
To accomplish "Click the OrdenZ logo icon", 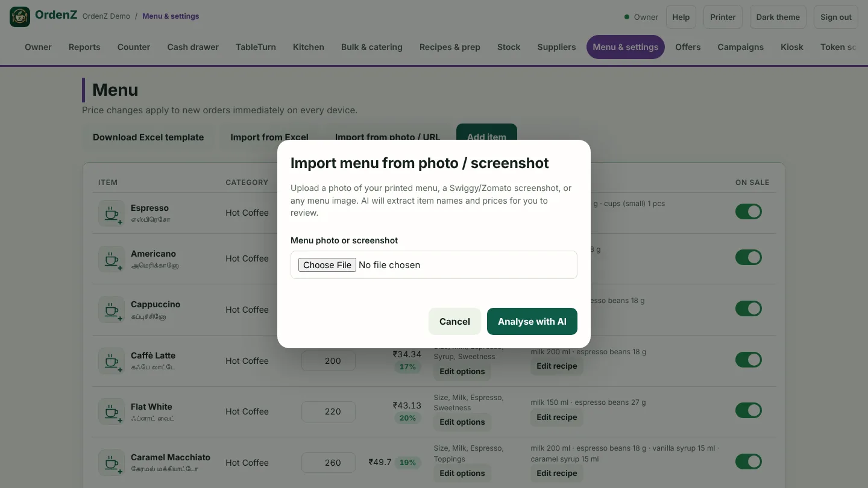I will (20, 17).
